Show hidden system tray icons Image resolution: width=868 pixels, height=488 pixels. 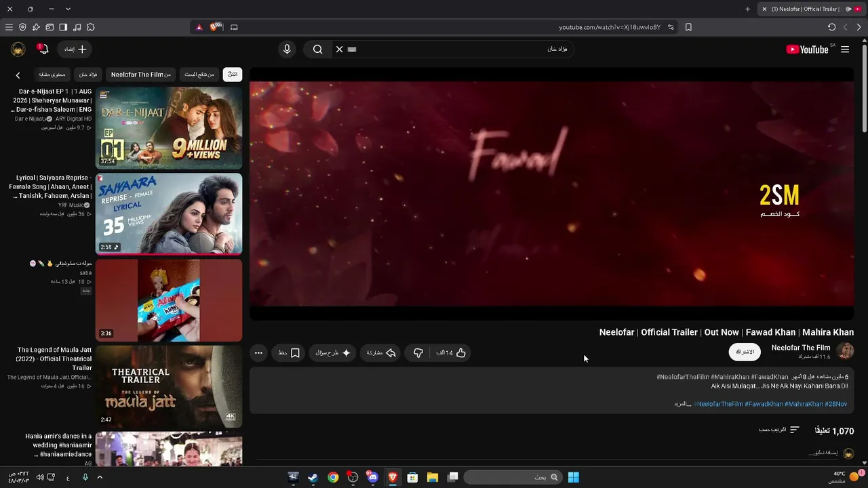point(100,477)
